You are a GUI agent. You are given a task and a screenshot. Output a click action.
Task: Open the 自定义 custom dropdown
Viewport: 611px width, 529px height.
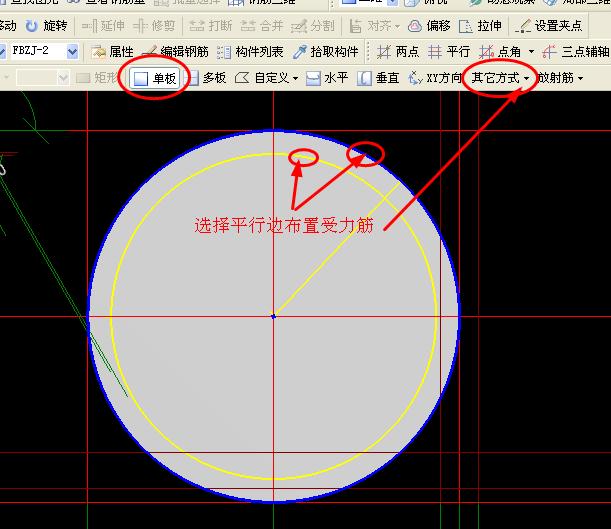point(267,78)
